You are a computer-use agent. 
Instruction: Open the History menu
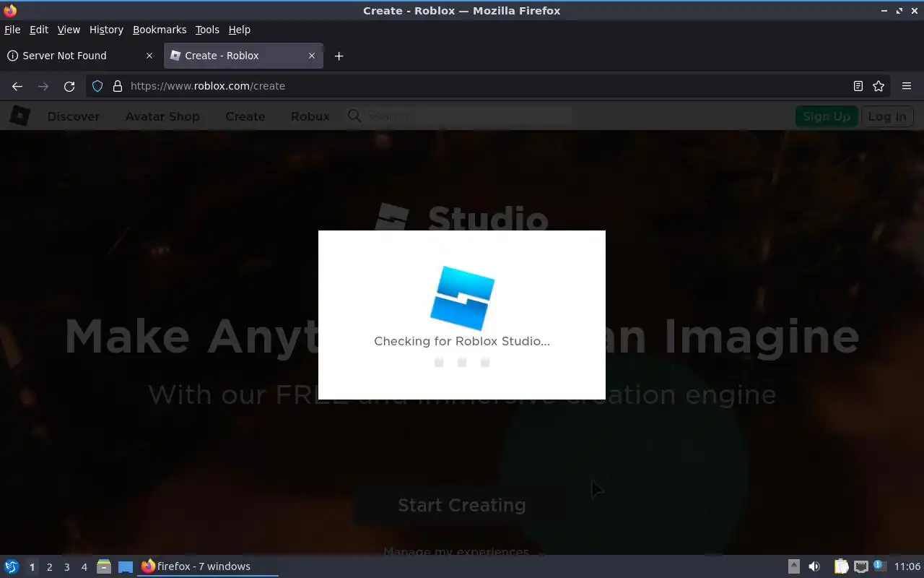(106, 30)
